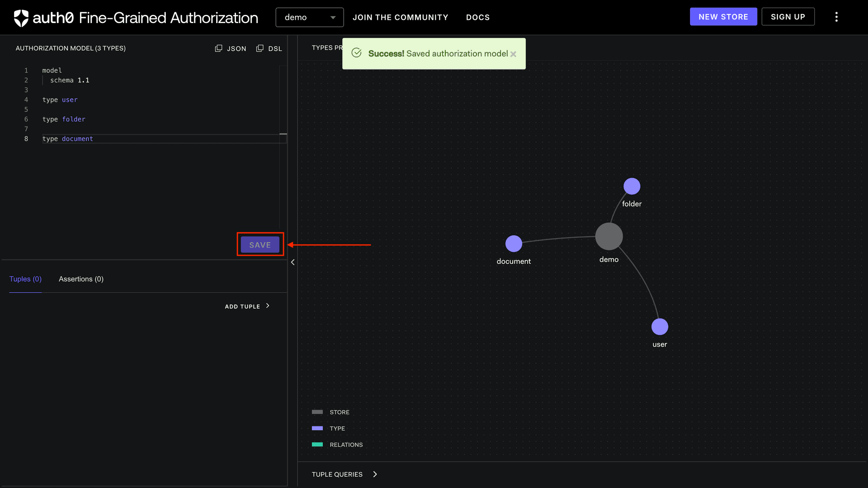Image resolution: width=868 pixels, height=488 pixels.
Task: Switch to the Assertions tab
Action: pos(81,279)
